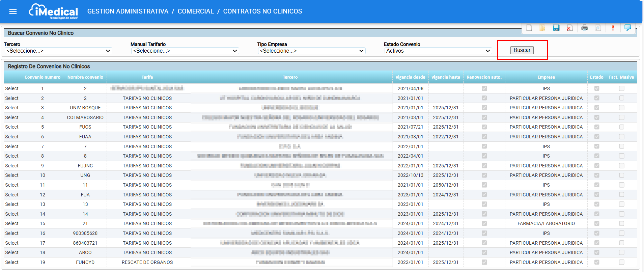Select the FUAA convenio row
The height and width of the screenshot is (272, 644).
[12, 137]
